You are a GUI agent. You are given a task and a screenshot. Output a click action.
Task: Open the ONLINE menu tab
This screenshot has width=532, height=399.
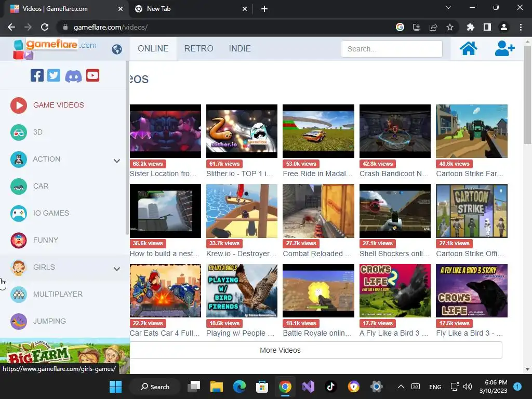[x=153, y=48]
